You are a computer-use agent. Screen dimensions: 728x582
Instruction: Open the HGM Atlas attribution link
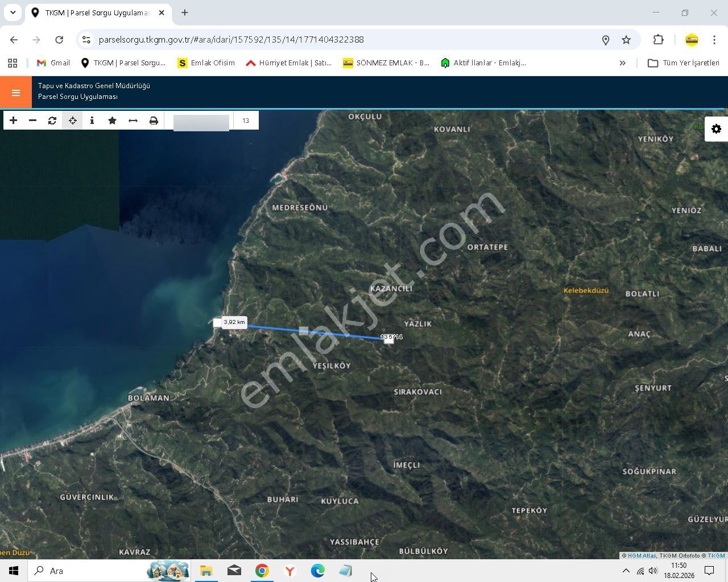coord(639,556)
